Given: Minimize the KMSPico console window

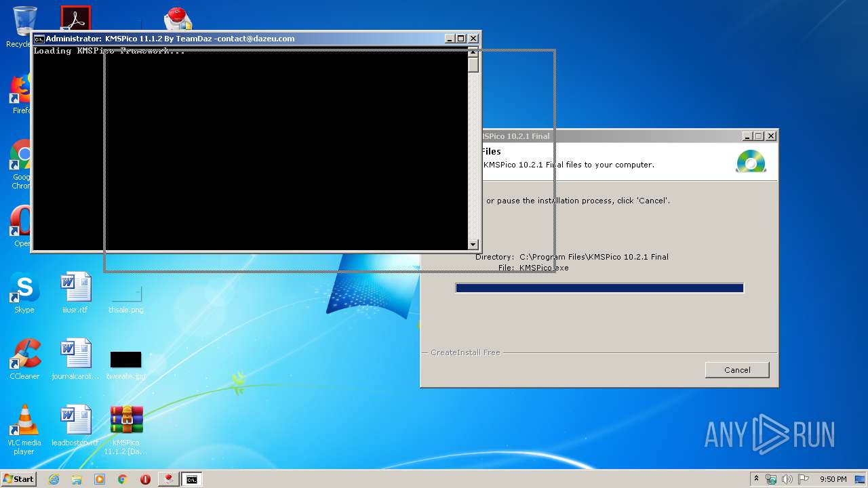Looking at the screenshot, I should point(450,39).
